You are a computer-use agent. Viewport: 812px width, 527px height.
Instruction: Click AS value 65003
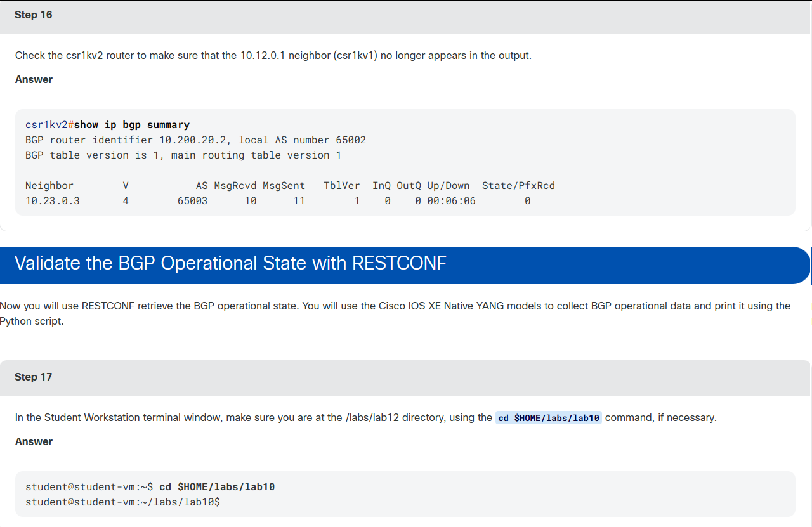[x=192, y=201]
